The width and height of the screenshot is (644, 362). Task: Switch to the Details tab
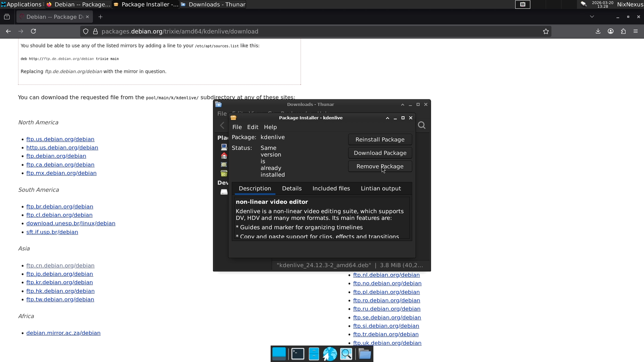pos(292,189)
